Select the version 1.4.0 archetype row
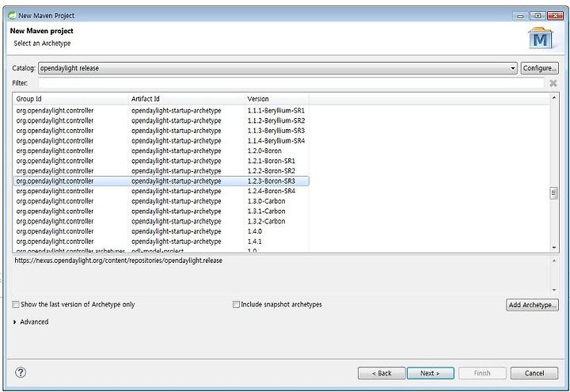This screenshot has width=570, height=392. tap(161, 231)
